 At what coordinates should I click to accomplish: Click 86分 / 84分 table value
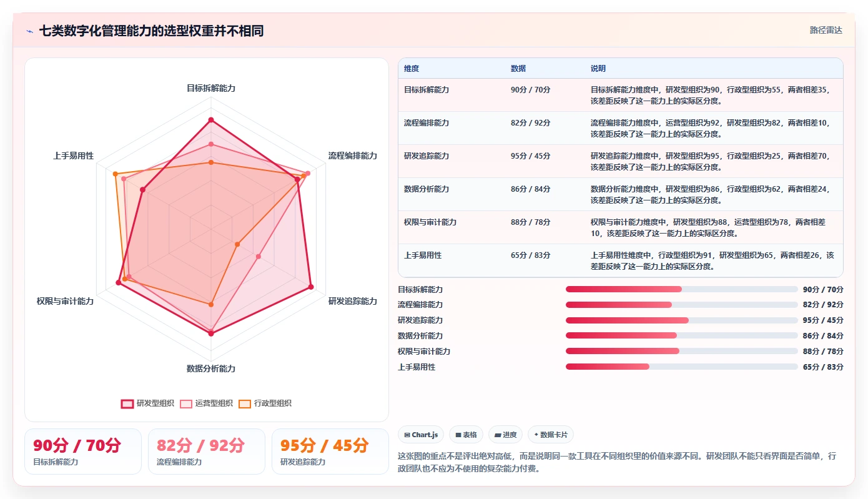531,189
